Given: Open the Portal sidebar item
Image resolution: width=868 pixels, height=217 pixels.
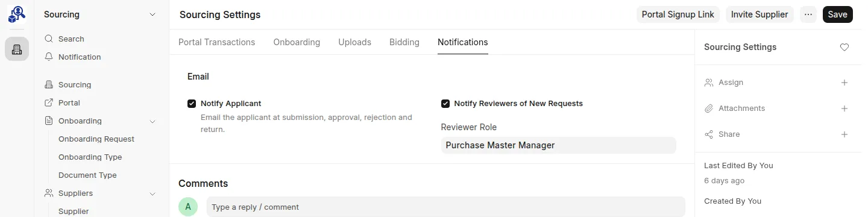Looking at the screenshot, I should pos(69,102).
